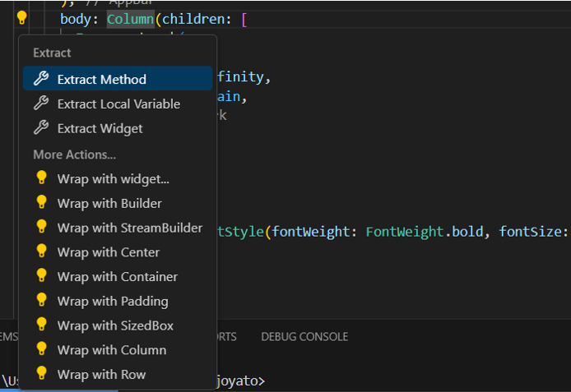Viewport: 571px width, 392px height.
Task: Click wrench icon next to Extract Local Variable
Action: coord(41,104)
